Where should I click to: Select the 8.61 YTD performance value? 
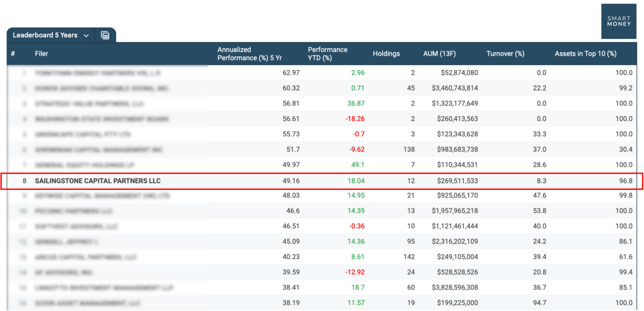point(358,258)
